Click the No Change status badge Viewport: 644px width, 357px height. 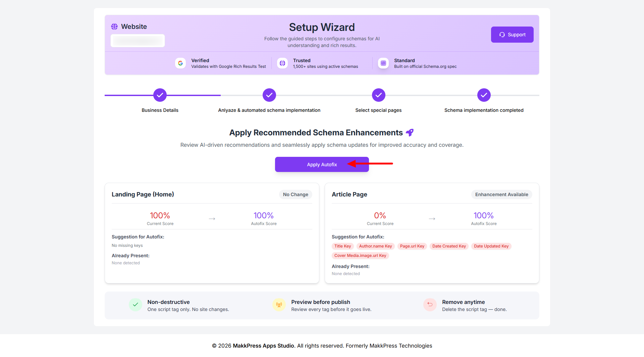[x=296, y=194]
